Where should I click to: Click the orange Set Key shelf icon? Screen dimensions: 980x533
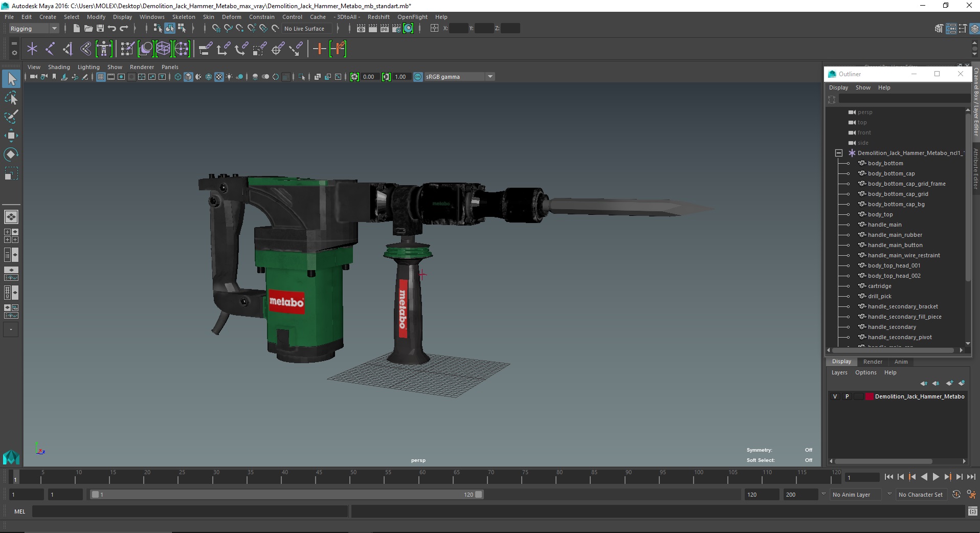[x=319, y=49]
